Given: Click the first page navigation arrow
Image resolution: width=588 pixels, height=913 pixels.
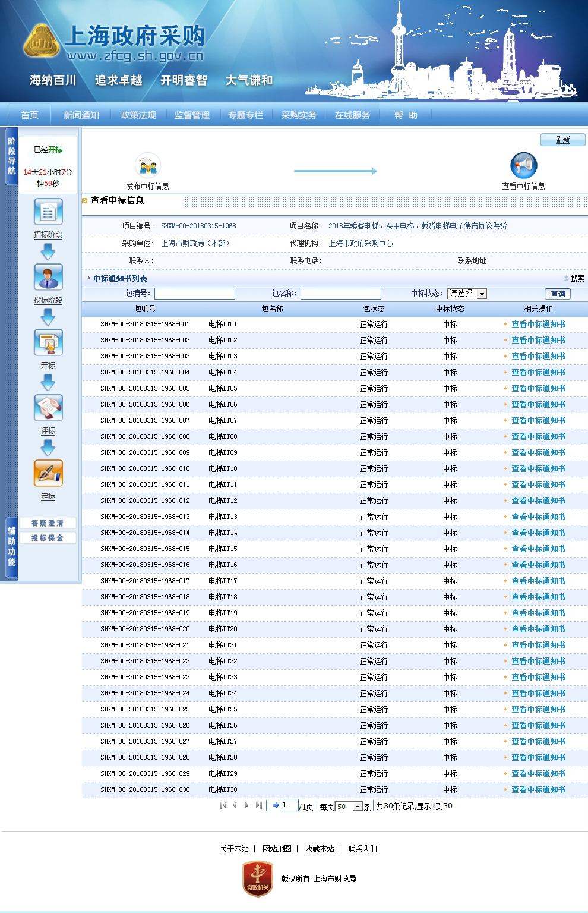Looking at the screenshot, I should coord(223,805).
